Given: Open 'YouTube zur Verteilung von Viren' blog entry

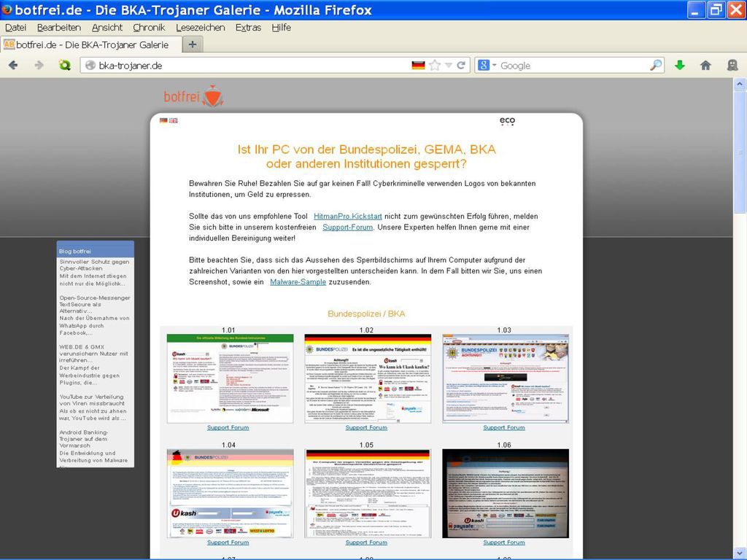Looking at the screenshot, I should tap(91, 400).
